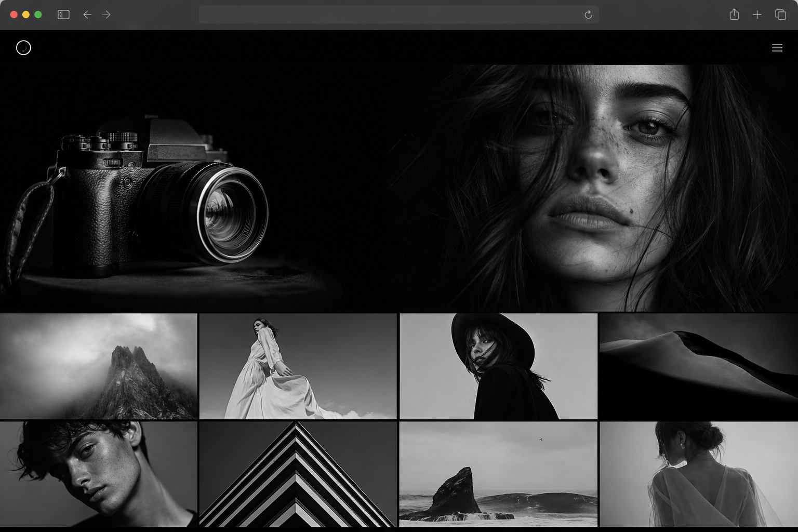Viewport: 798px width, 532px height.
Task: Select the woman in wide-brim hat photo
Action: (x=498, y=366)
